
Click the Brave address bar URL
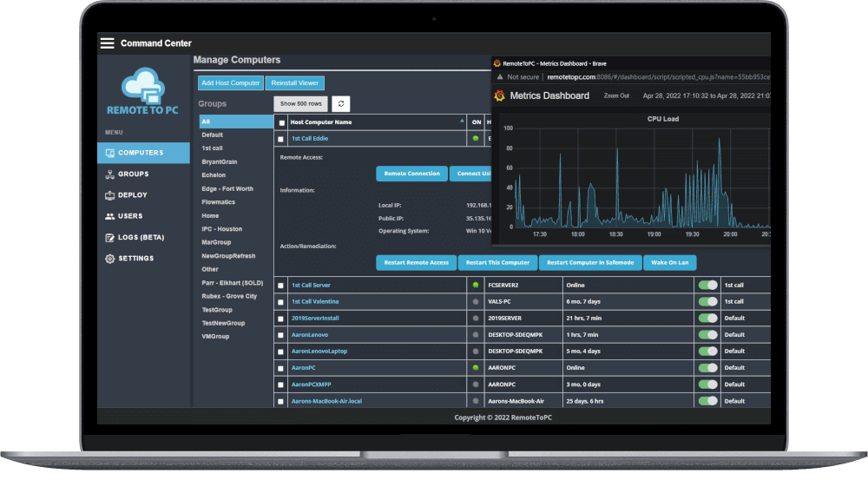[658, 77]
